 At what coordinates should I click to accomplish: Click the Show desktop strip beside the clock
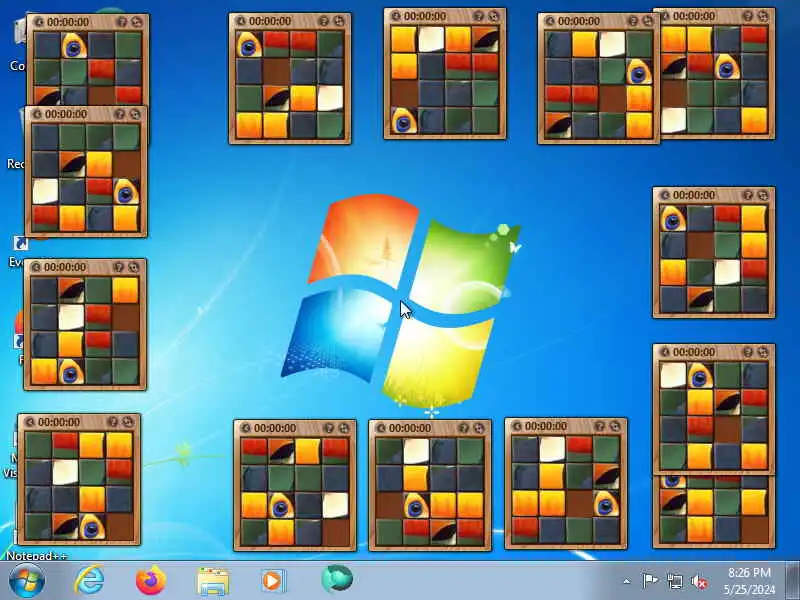click(793, 580)
